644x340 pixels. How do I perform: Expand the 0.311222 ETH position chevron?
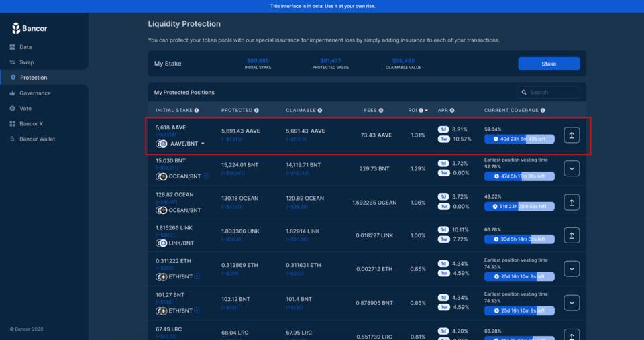coord(572,269)
